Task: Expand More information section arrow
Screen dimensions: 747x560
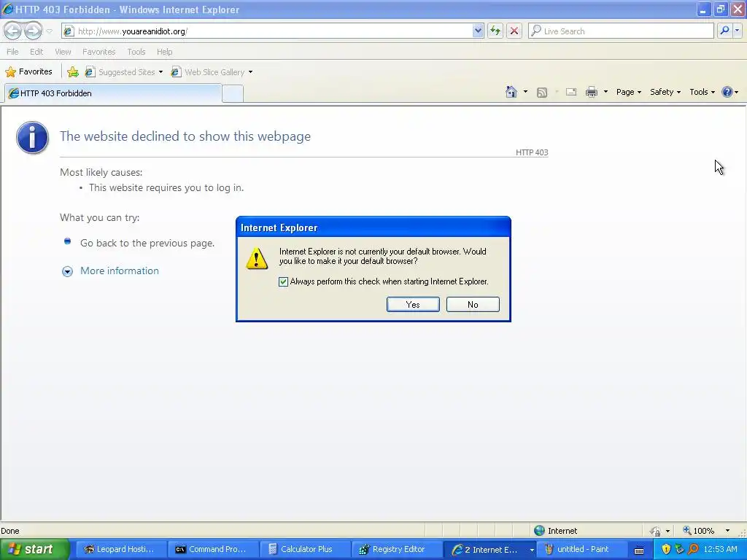Action: [68, 271]
